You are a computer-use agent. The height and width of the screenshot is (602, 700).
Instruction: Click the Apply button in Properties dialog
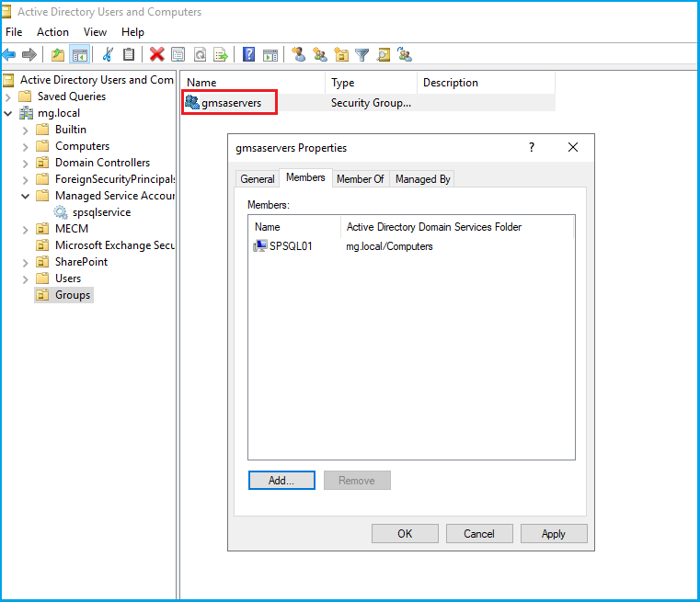pyautogui.click(x=553, y=534)
